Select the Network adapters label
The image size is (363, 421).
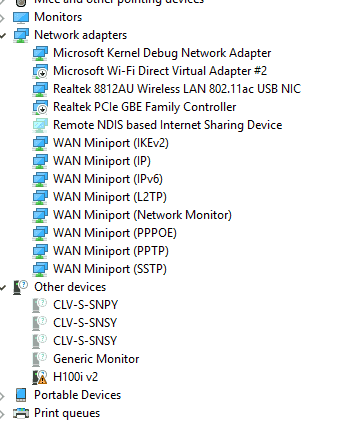click(x=81, y=35)
